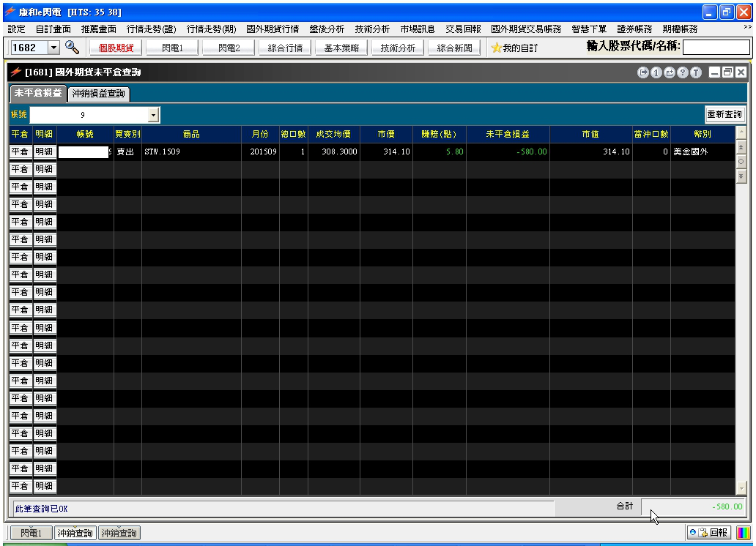
Task: Click the round '1' icon in panel header
Action: pyautogui.click(x=656, y=72)
